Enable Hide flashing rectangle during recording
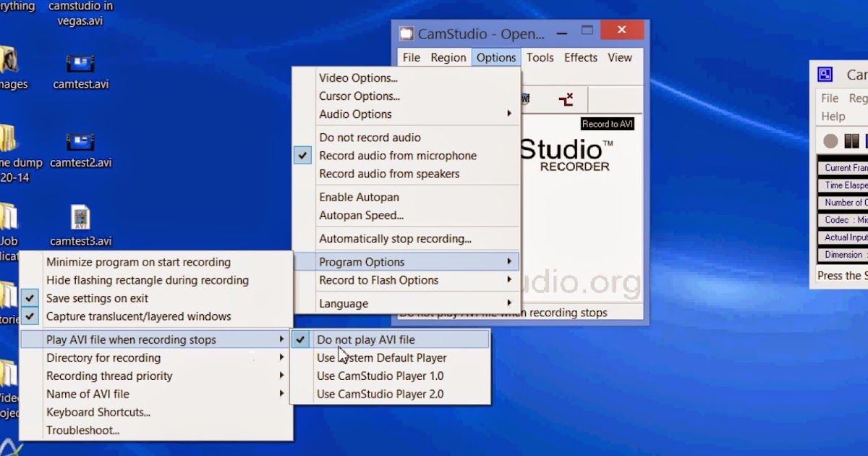 [156, 280]
